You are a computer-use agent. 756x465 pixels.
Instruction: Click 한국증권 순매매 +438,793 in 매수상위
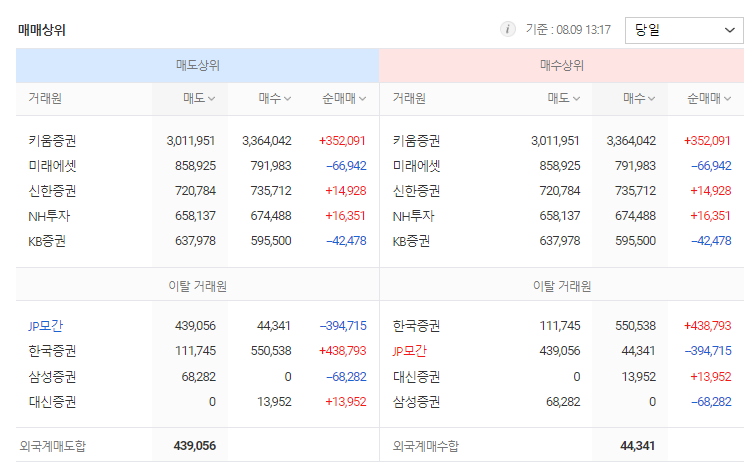coord(708,326)
